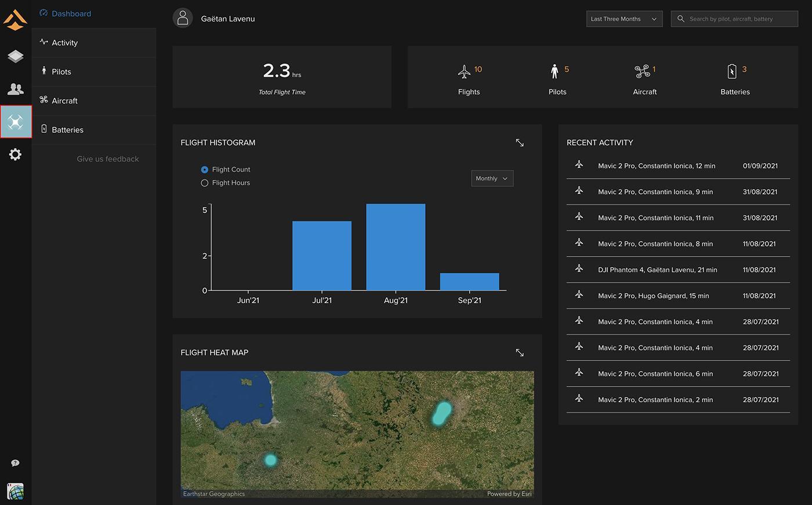
Task: Click the globe icon at sidebar bottom
Action: click(x=16, y=491)
